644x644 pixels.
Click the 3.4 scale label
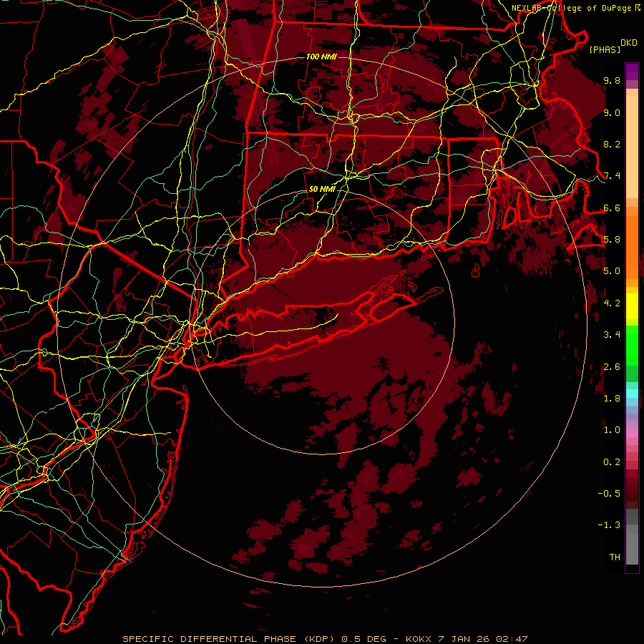tap(612, 335)
